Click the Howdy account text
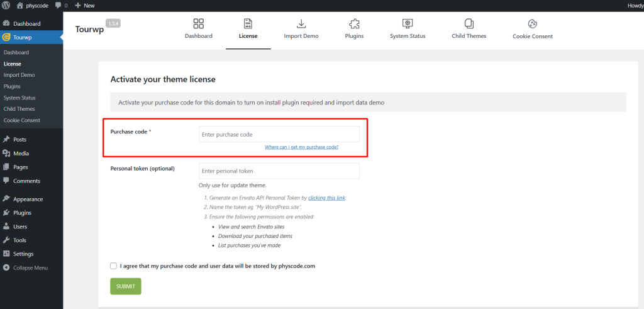The width and height of the screenshot is (644, 309). pyautogui.click(x=636, y=6)
